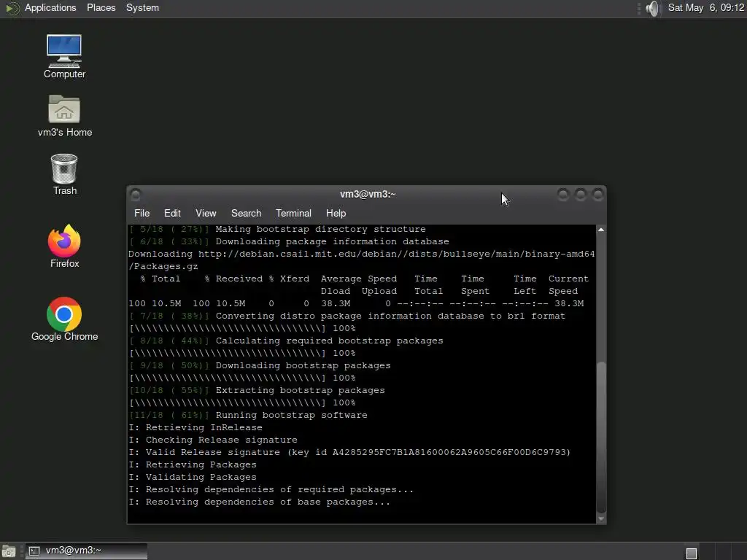Launch Firefox from the desktop
This screenshot has width=747, height=560.
point(64,246)
